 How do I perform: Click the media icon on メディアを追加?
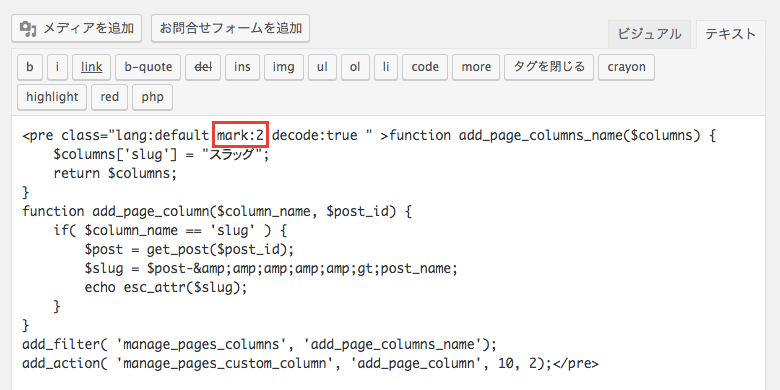(x=28, y=29)
